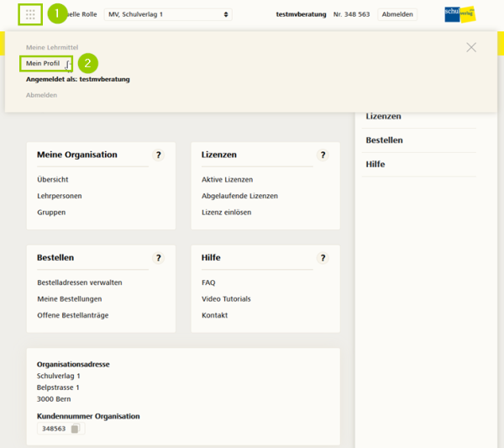Close the dropdown panel with X icon
The width and height of the screenshot is (504, 448).
(471, 47)
